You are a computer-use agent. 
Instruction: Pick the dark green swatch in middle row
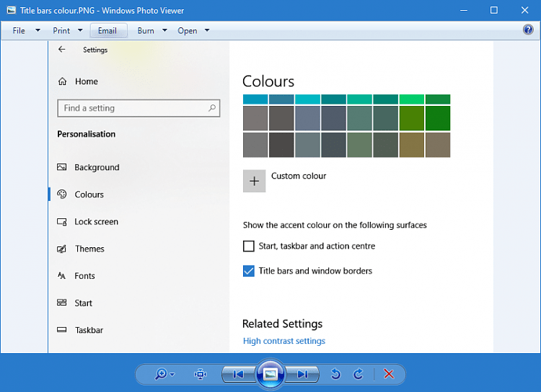(x=438, y=118)
